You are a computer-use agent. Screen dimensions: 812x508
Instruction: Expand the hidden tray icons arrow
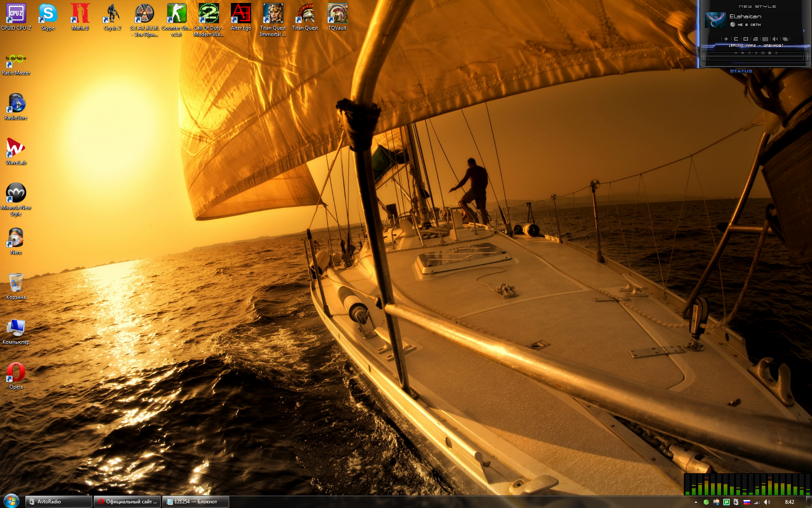click(696, 502)
